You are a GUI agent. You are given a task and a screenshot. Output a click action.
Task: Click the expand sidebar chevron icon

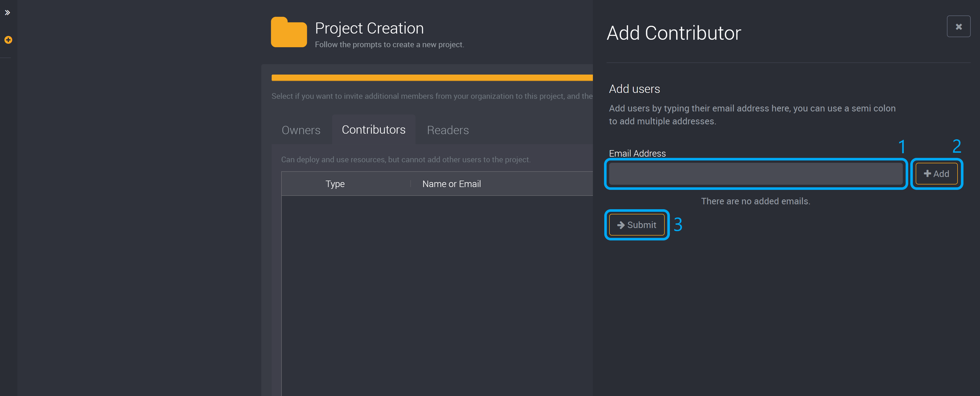coord(7,12)
